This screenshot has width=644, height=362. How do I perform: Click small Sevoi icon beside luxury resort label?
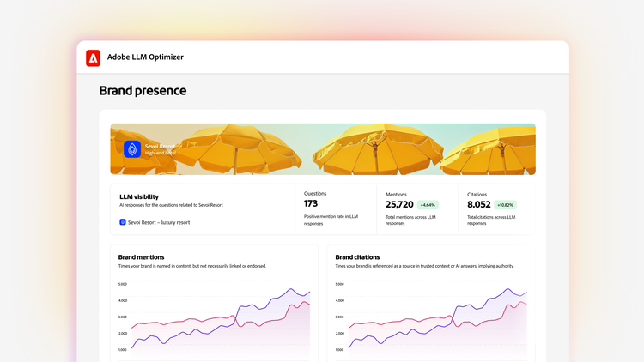[x=122, y=222]
